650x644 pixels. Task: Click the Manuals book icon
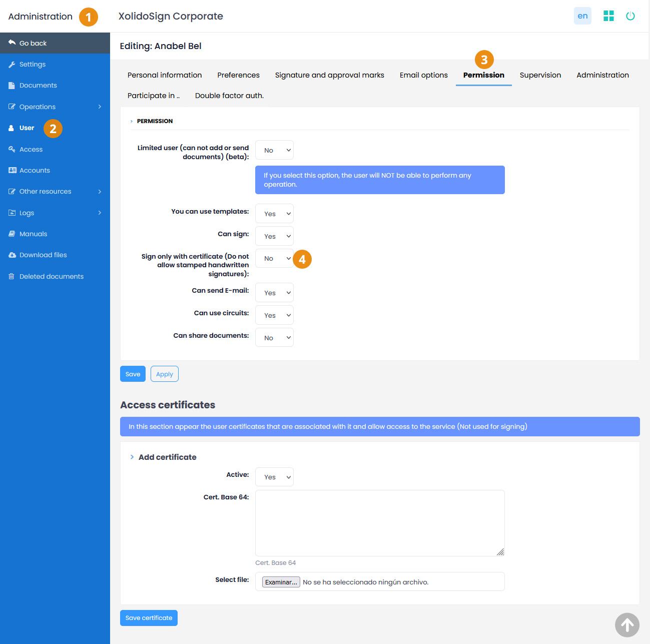pyautogui.click(x=12, y=234)
